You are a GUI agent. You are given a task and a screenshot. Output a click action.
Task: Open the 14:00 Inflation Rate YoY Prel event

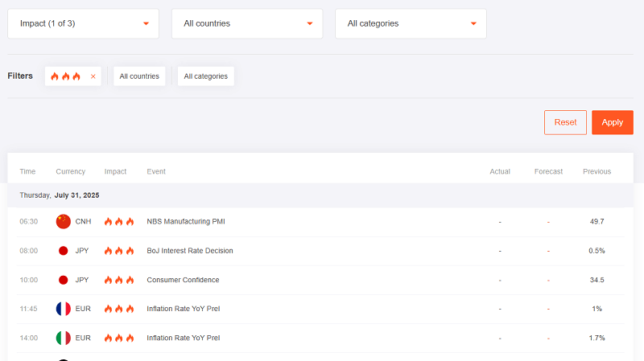click(184, 338)
